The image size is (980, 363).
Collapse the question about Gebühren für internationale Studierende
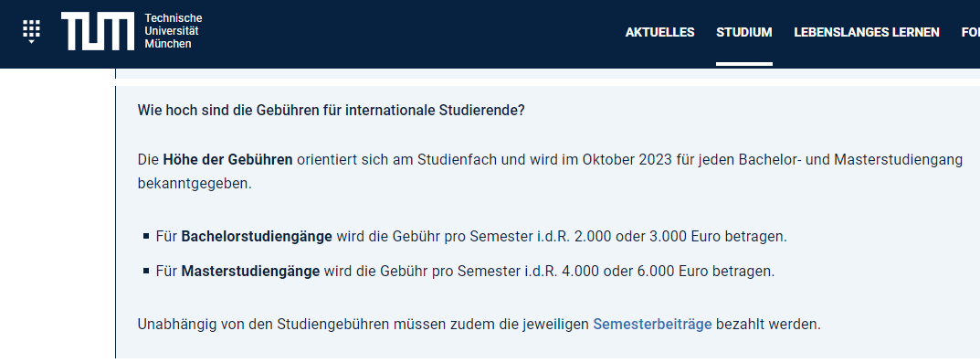tap(332, 110)
